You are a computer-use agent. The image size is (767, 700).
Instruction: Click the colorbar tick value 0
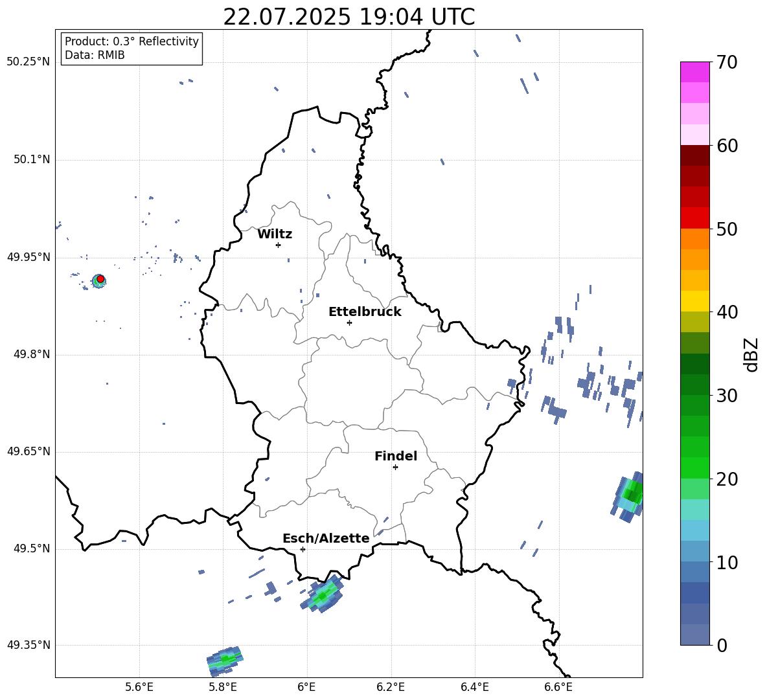tap(722, 645)
